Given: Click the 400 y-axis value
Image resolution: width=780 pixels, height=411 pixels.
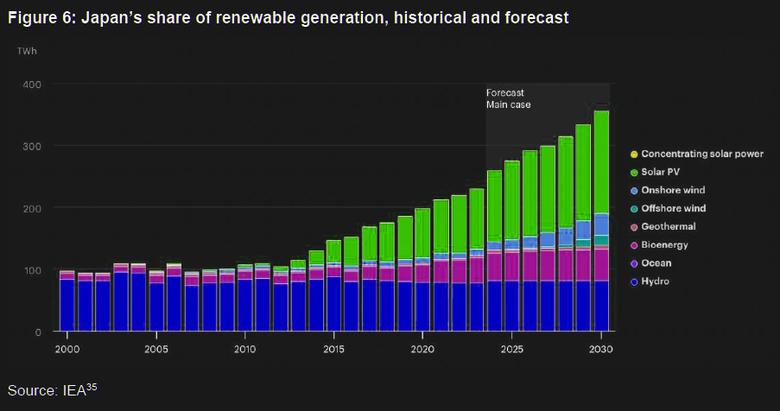Looking at the screenshot, I should 32,85.
